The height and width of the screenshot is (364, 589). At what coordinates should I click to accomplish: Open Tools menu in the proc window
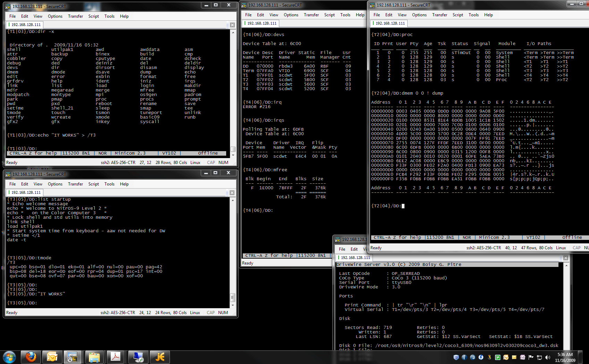(474, 15)
